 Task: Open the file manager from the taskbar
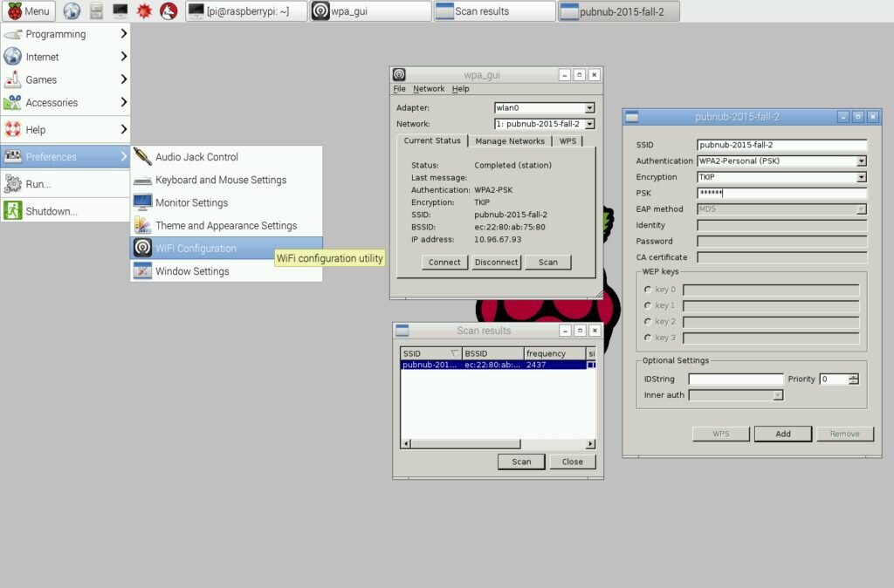click(x=96, y=10)
